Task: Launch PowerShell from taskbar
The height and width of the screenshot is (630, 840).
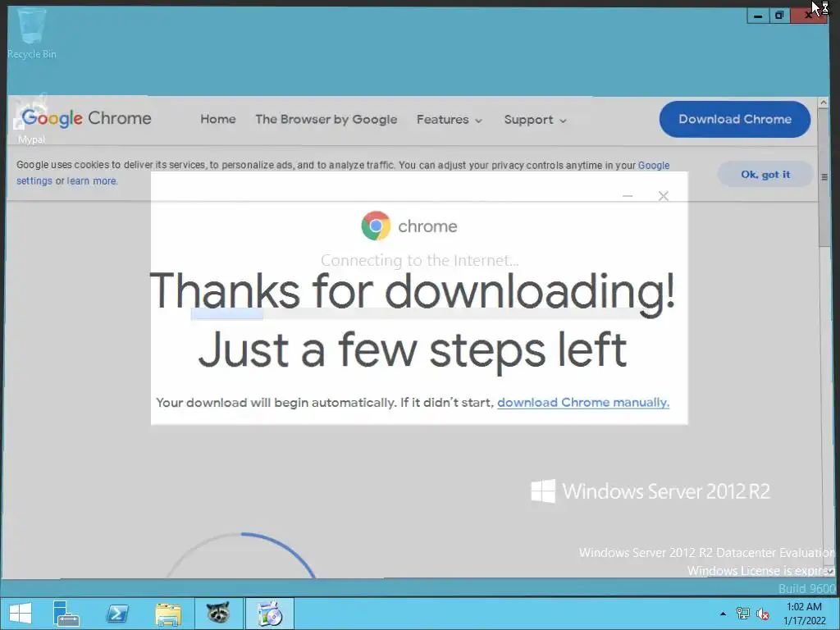Action: click(x=117, y=614)
